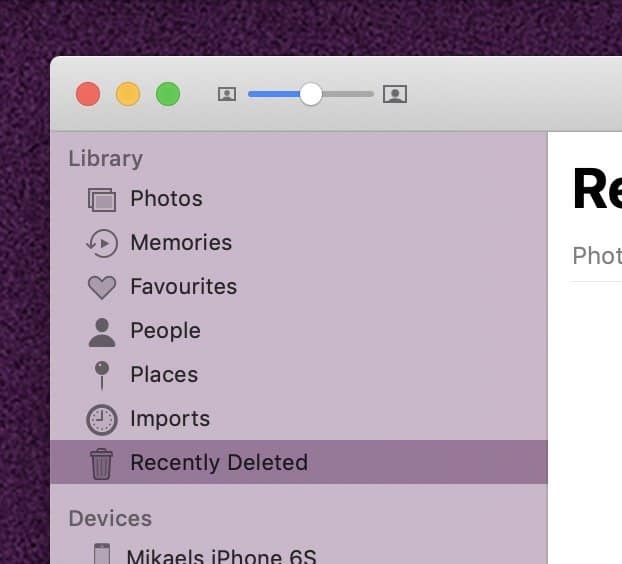Click the Recently Deleted trash icon
Viewport: 622px width, 564px height.
(x=102, y=464)
